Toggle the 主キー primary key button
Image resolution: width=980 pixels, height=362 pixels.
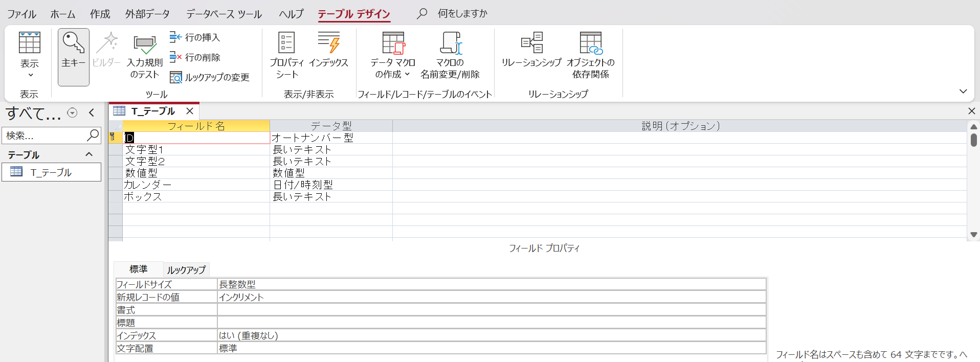pyautogui.click(x=74, y=57)
